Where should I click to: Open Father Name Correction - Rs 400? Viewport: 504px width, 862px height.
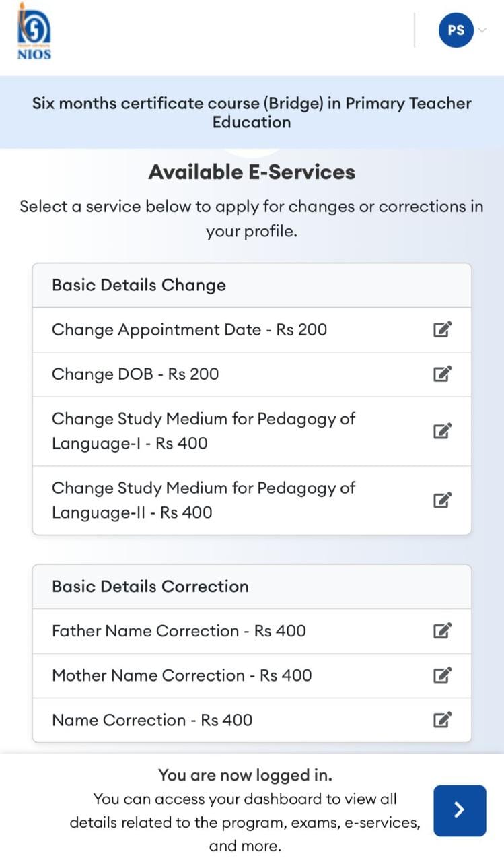pos(178,631)
